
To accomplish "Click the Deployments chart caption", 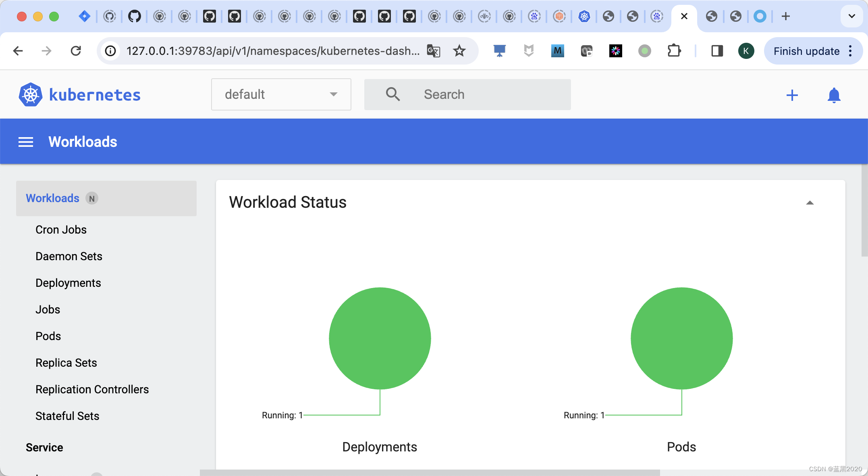I will pos(380,447).
